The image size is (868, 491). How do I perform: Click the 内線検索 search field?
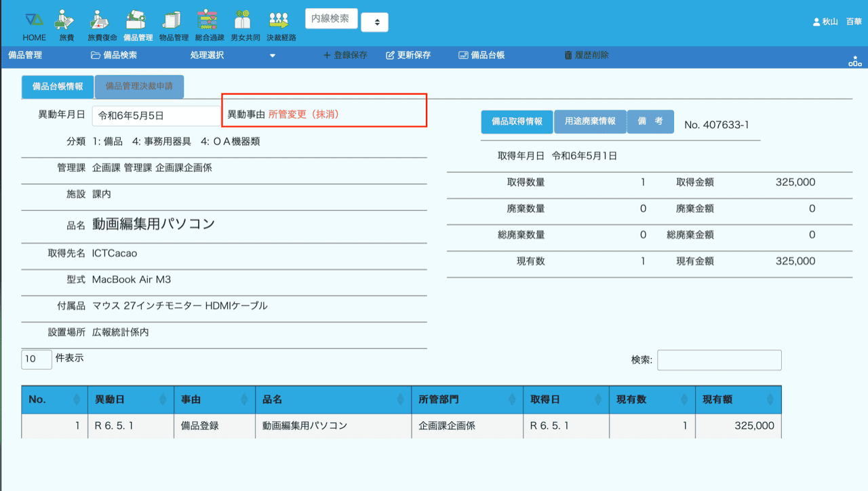coord(331,19)
